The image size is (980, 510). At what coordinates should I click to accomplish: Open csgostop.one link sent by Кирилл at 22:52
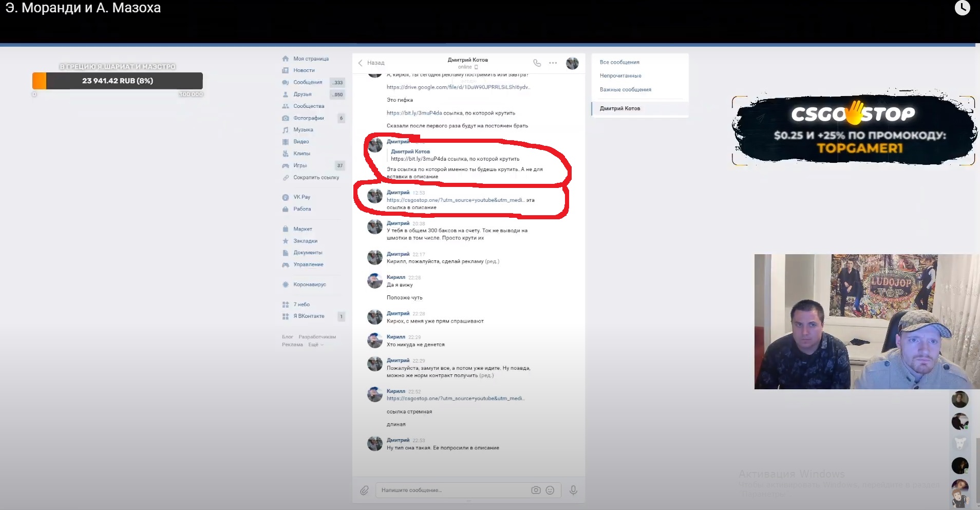pyautogui.click(x=456, y=399)
